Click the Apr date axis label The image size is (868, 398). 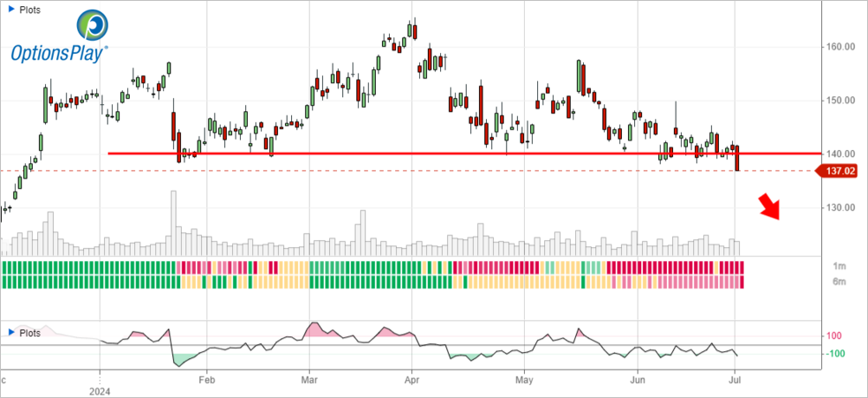point(411,381)
